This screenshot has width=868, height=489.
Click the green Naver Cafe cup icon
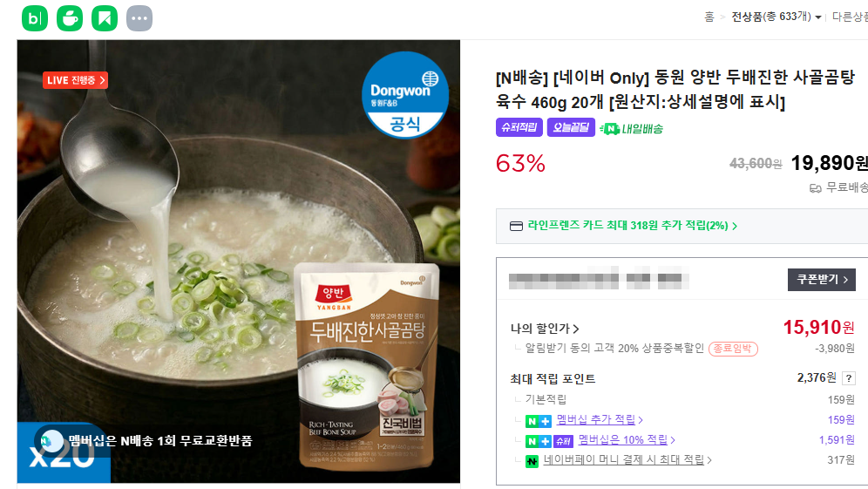70,18
